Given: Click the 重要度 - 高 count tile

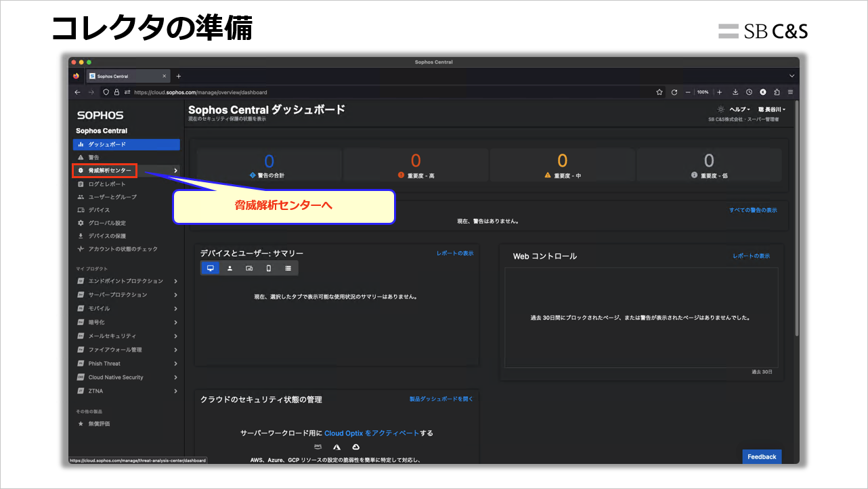Looking at the screenshot, I should tap(416, 165).
